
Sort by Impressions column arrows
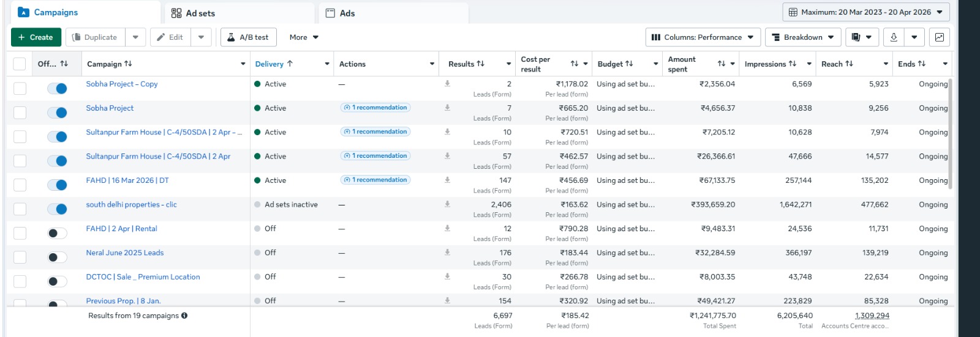793,64
